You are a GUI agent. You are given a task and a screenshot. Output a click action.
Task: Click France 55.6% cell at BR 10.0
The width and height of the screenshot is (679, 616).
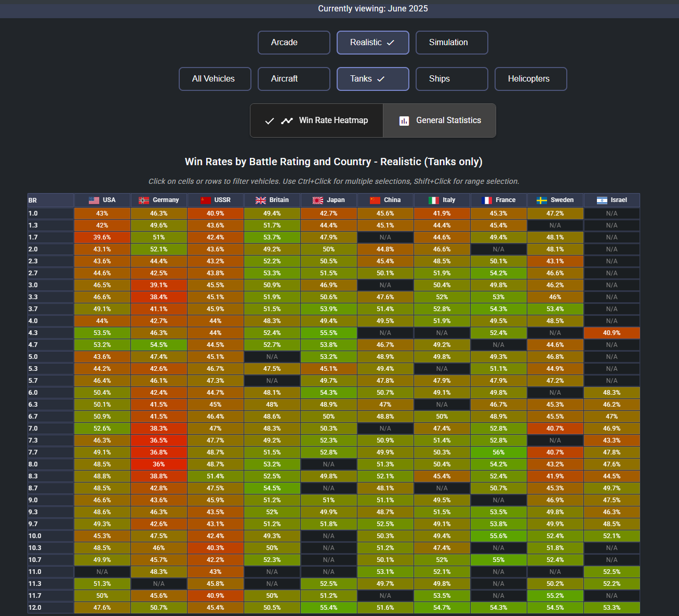click(x=498, y=536)
